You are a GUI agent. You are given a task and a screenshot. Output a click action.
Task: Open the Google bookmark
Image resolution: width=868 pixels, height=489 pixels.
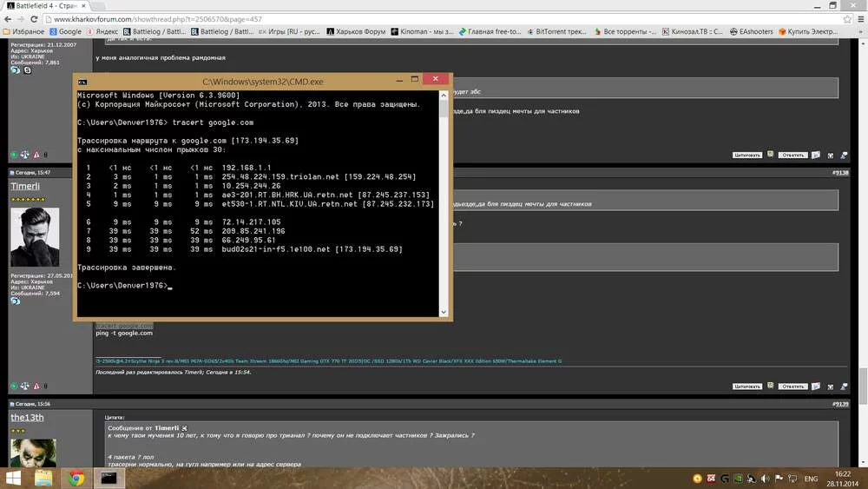tap(65, 31)
